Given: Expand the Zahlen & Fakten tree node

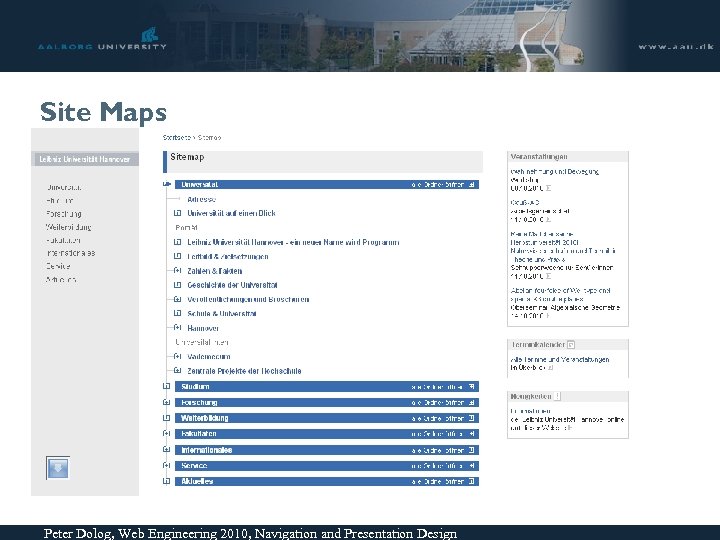Looking at the screenshot, I should click(177, 270).
